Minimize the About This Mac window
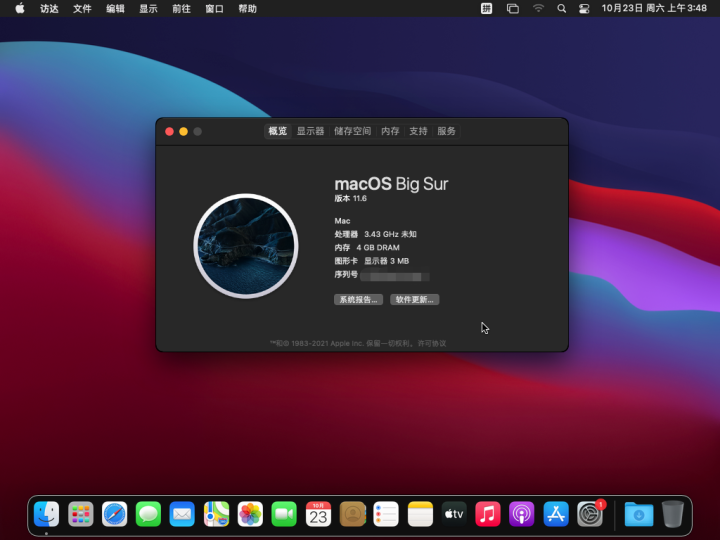 (x=183, y=132)
